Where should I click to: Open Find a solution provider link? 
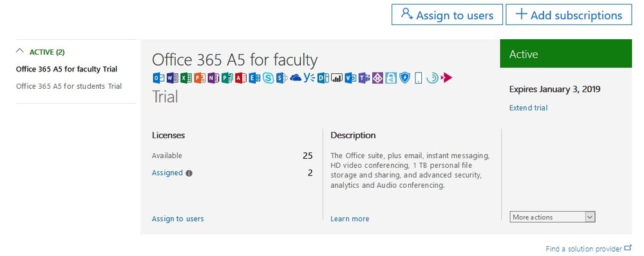588,249
